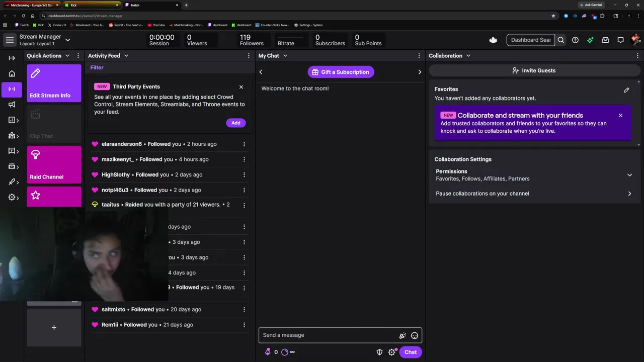The width and height of the screenshot is (644, 362).
Task: Open Collaboration panel dropdown
Action: [x=468, y=56]
